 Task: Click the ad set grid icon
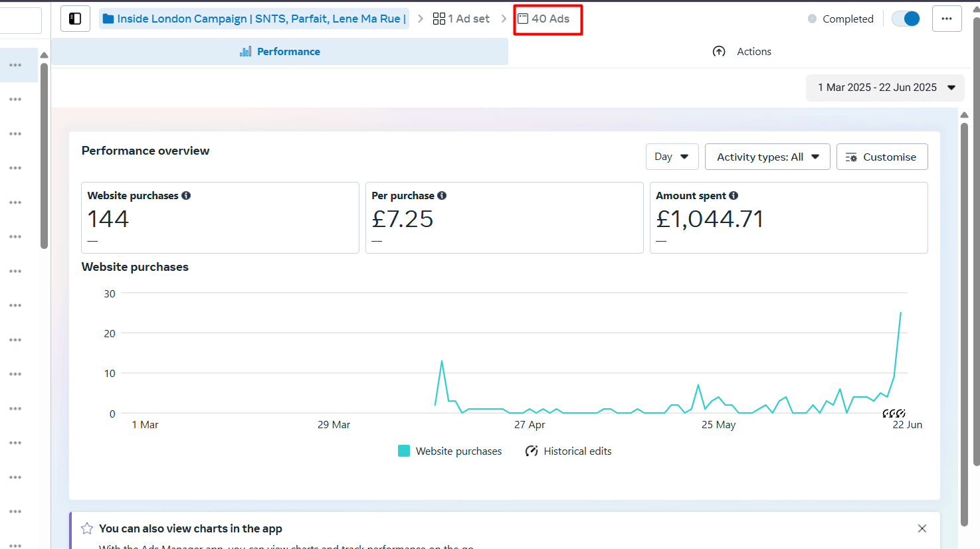click(x=439, y=19)
